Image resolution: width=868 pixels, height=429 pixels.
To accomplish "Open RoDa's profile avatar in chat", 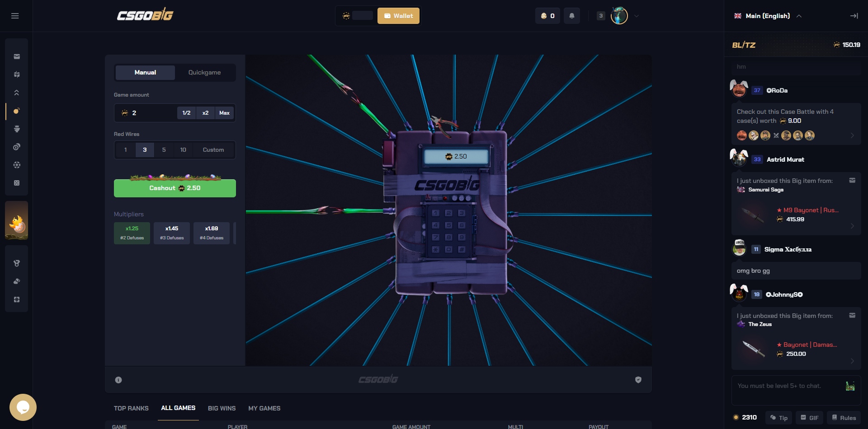I will (x=739, y=89).
